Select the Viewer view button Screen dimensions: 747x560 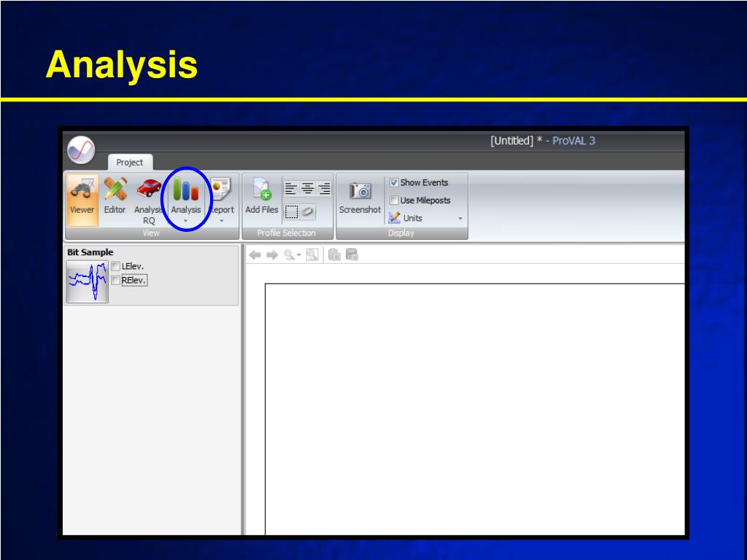pos(82,200)
